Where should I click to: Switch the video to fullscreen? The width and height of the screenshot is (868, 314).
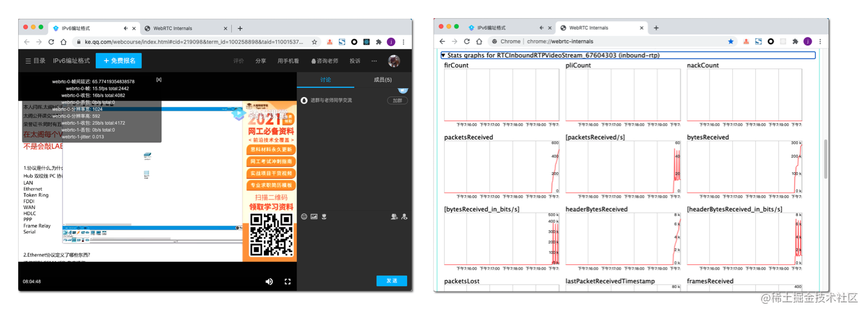288,281
